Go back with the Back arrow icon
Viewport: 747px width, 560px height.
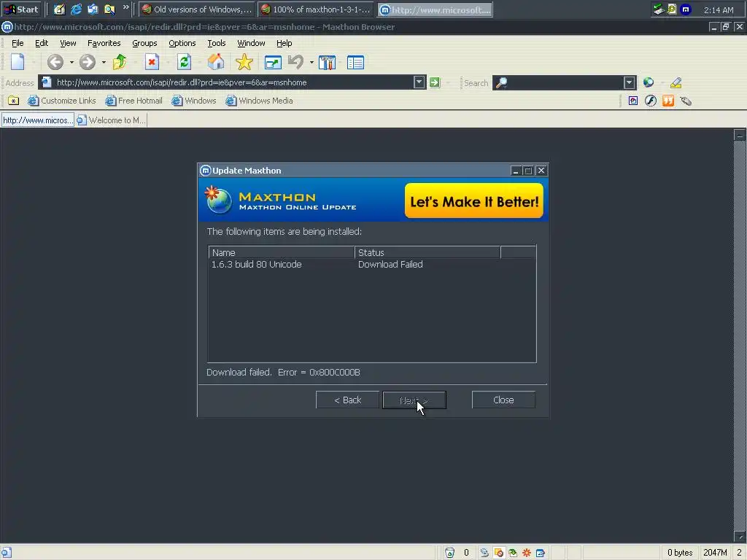[x=55, y=62]
